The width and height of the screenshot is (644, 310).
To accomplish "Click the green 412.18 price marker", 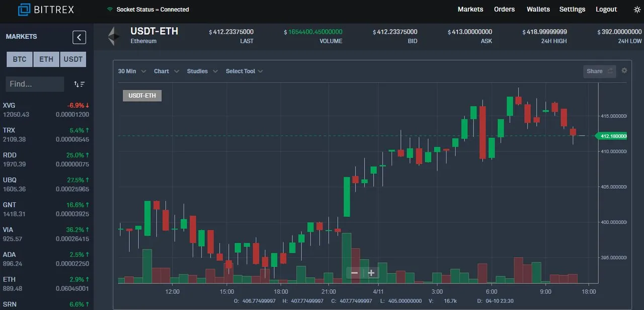I will click(611, 136).
